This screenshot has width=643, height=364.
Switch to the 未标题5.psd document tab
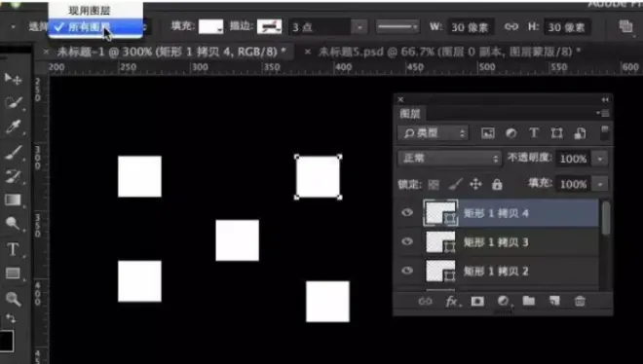[449, 52]
